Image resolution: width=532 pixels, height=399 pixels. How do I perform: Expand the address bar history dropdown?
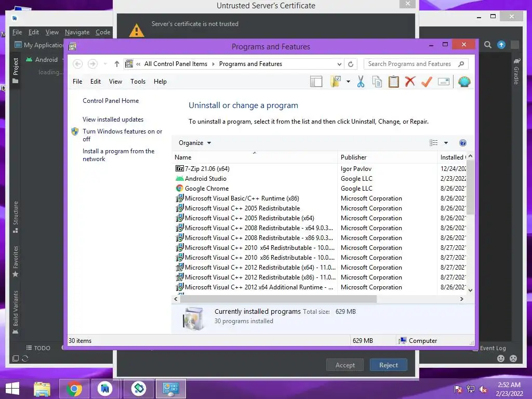coord(339,64)
